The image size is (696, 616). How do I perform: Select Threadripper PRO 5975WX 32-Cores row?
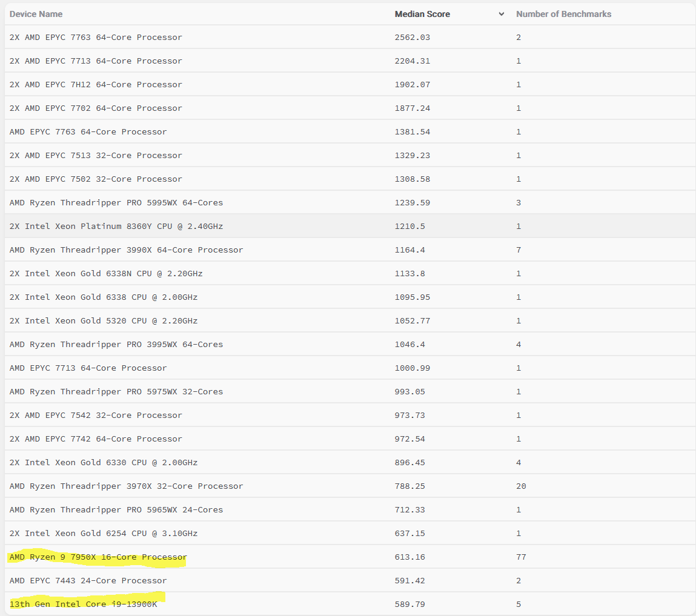pos(350,392)
